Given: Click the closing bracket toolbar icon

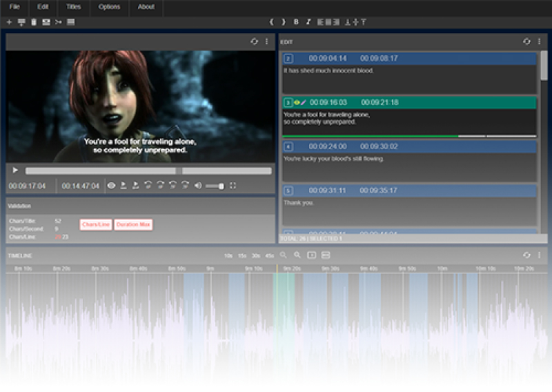Looking at the screenshot, I should point(284,22).
